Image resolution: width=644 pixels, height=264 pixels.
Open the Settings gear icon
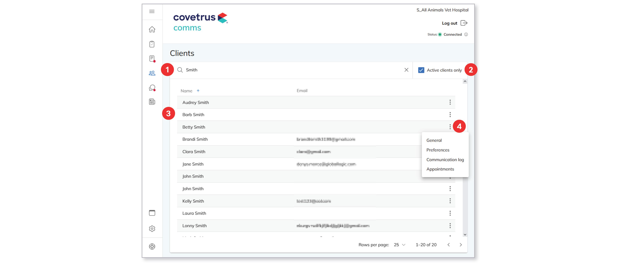coord(152,229)
